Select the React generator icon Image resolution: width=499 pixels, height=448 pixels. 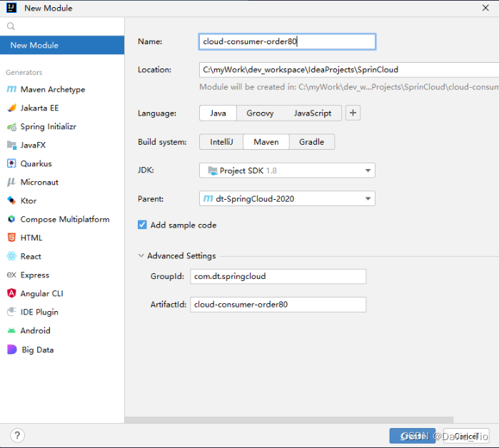coord(11,256)
